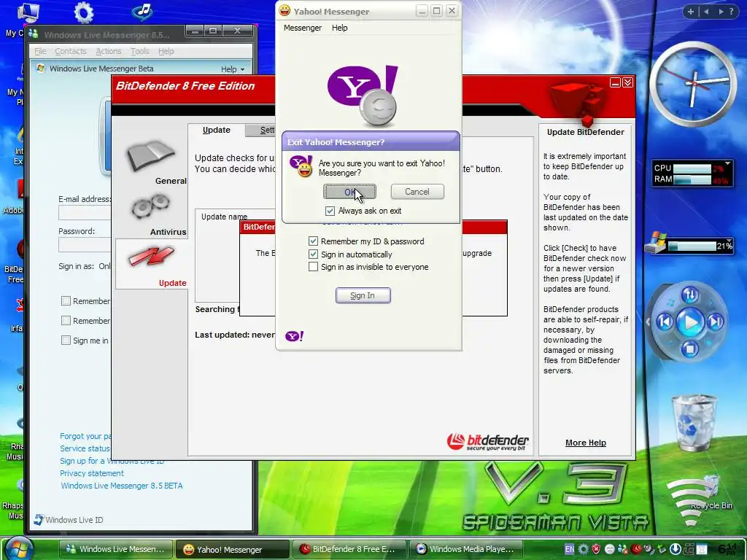Collapse media widget with left chevron
The width and height of the screenshot is (747, 560).
coord(648,322)
